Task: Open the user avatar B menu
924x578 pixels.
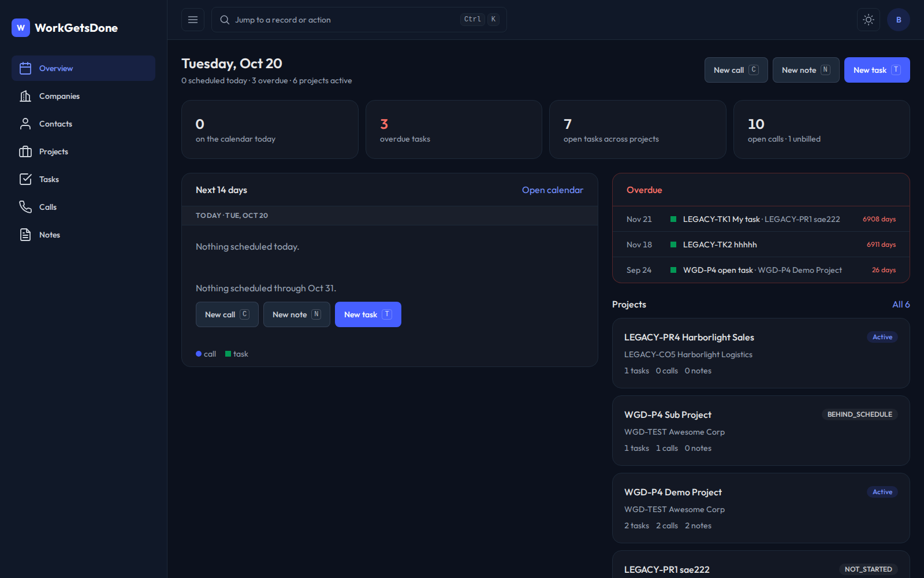Action: pyautogui.click(x=899, y=20)
